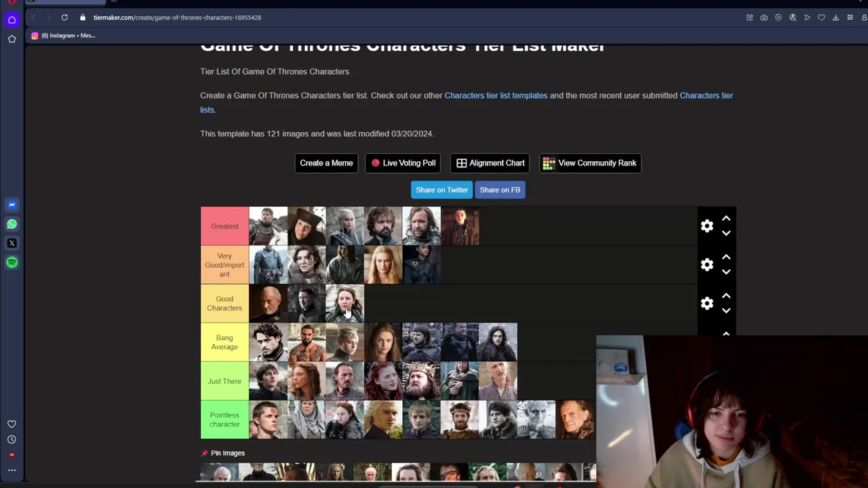
Task: Take a snapshot with the camera icon
Action: click(764, 18)
